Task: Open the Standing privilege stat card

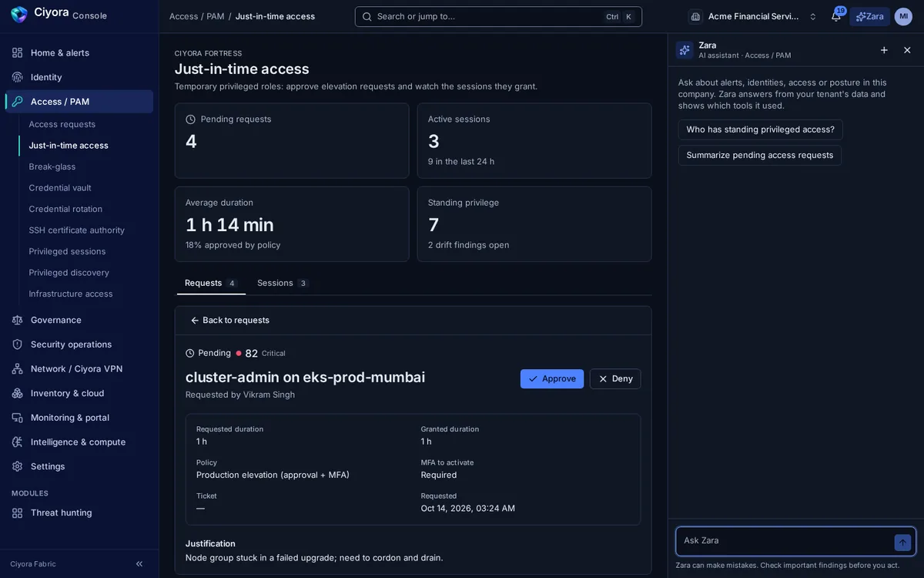Action: point(534,224)
